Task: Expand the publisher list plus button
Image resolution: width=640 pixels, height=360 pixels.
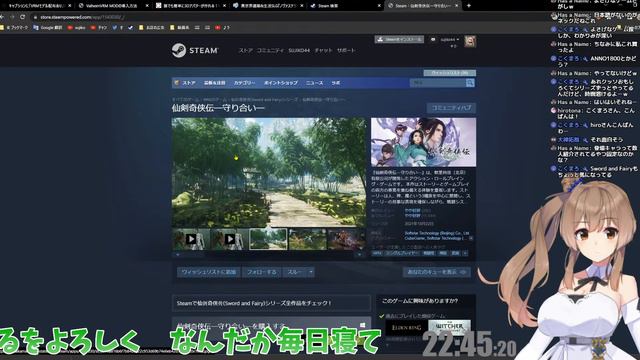Action: [x=471, y=238]
